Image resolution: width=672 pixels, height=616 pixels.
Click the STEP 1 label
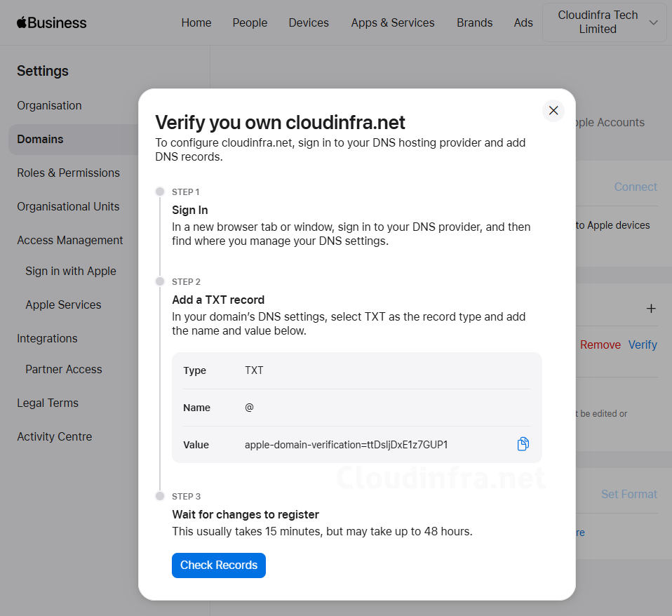(x=186, y=192)
